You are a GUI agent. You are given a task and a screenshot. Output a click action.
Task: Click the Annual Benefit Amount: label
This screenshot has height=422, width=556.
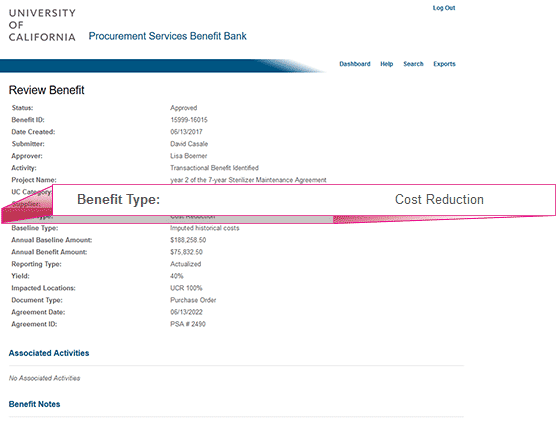coord(49,252)
